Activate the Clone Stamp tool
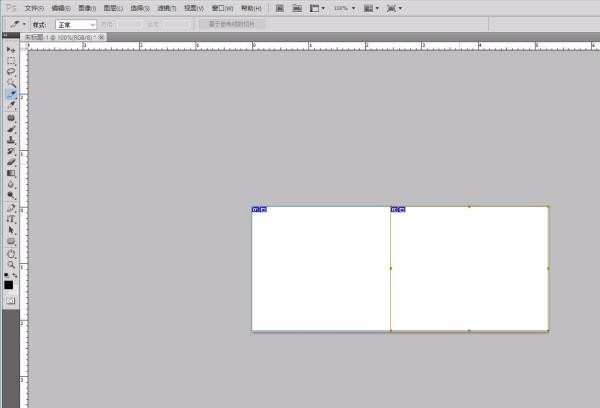 pyautogui.click(x=11, y=139)
